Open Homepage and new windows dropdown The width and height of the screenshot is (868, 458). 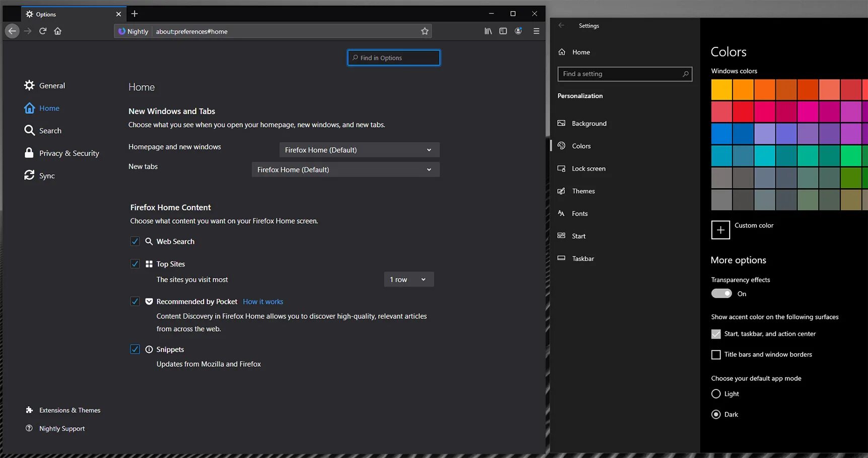coord(359,150)
